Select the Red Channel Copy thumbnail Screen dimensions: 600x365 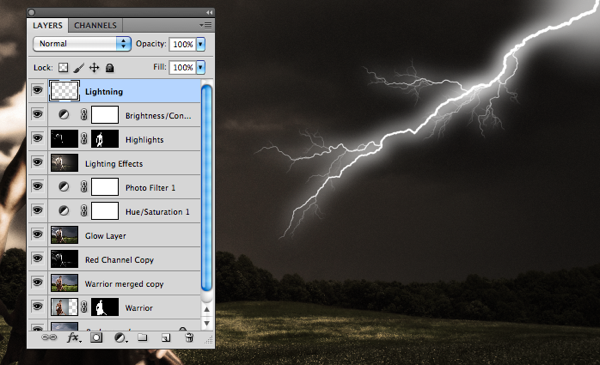[64, 259]
